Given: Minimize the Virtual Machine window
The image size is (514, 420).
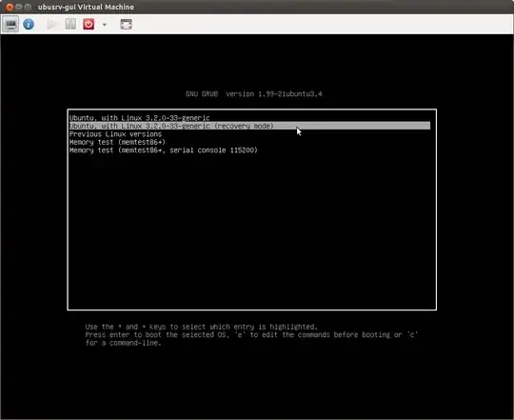Looking at the screenshot, I should click(x=19, y=7).
